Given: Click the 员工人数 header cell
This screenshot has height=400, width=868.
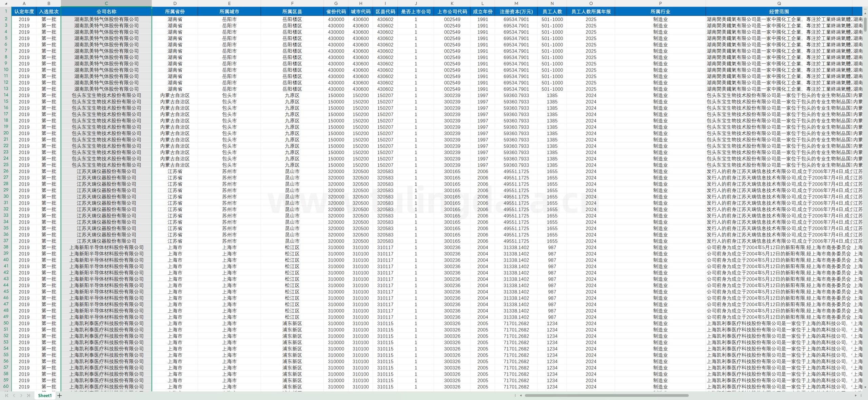Looking at the screenshot, I should [x=552, y=12].
